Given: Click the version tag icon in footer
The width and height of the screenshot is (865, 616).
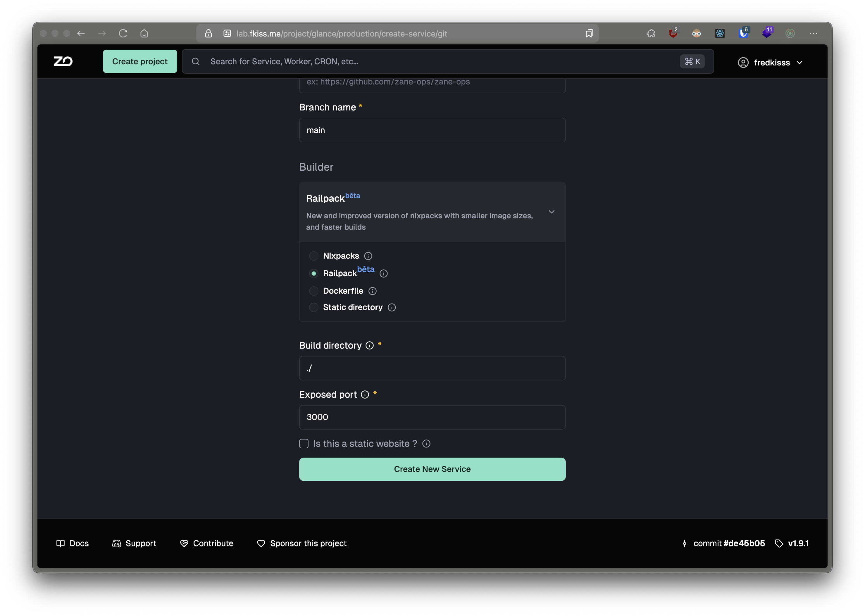Looking at the screenshot, I should [779, 544].
